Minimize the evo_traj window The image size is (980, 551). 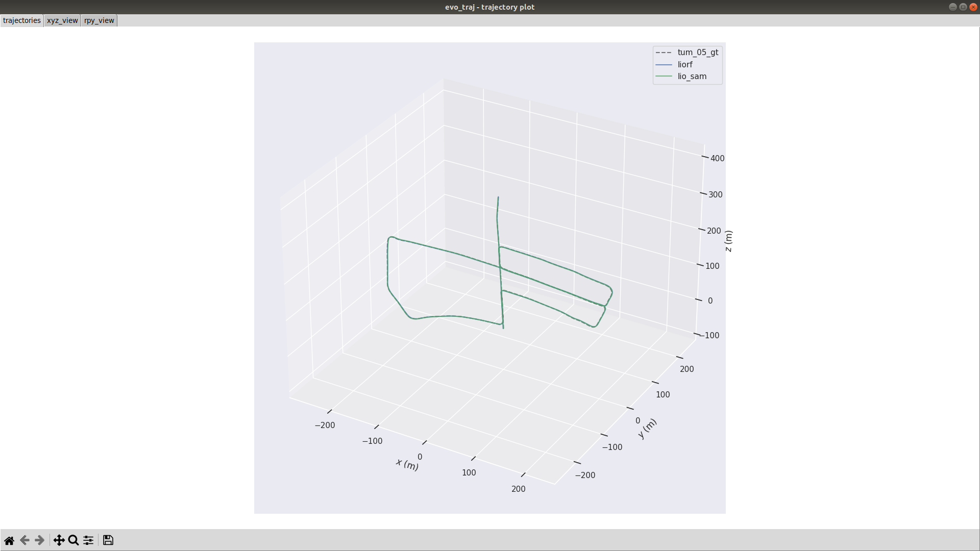click(x=952, y=7)
